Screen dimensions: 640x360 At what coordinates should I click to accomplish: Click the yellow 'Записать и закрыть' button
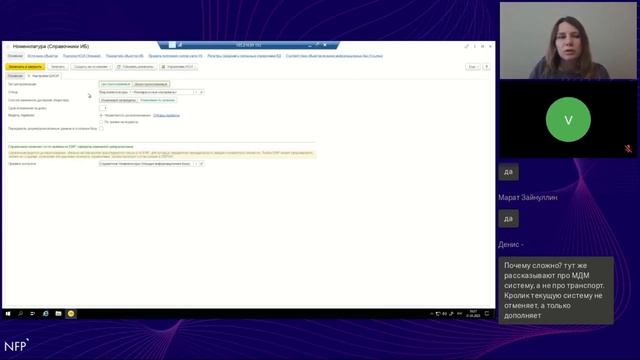[x=25, y=67]
